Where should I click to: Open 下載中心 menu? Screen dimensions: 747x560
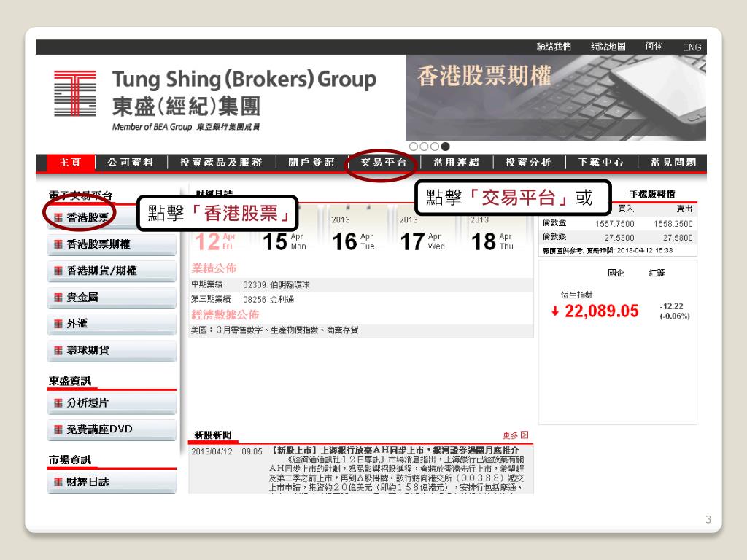pos(601,163)
